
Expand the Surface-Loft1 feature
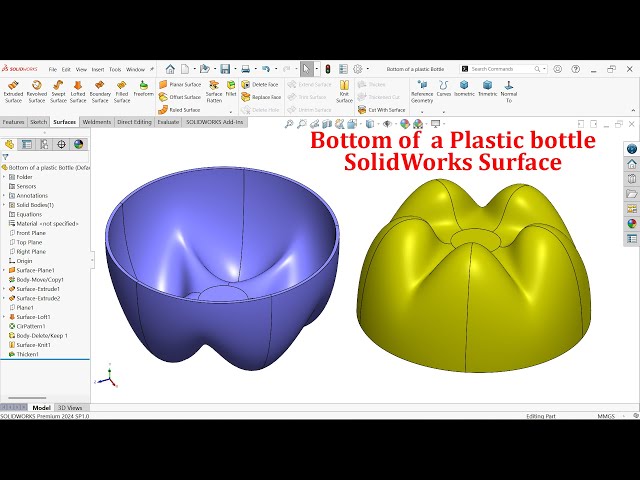4,317
